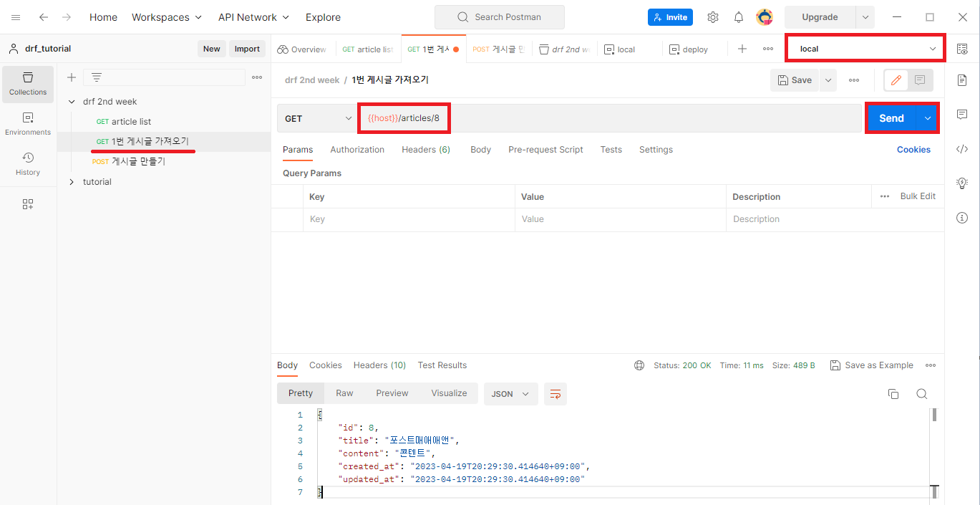This screenshot has height=505, width=980.
Task: Click the network globe icon
Action: click(x=639, y=365)
